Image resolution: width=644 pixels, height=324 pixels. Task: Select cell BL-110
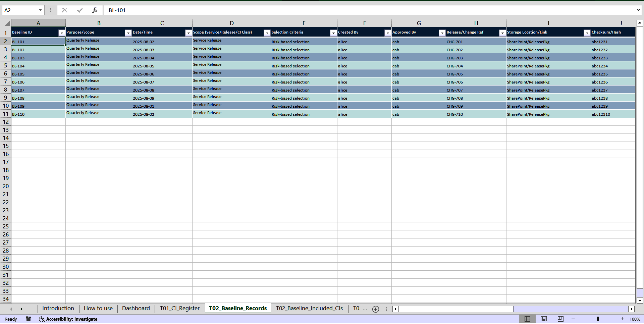click(x=38, y=114)
